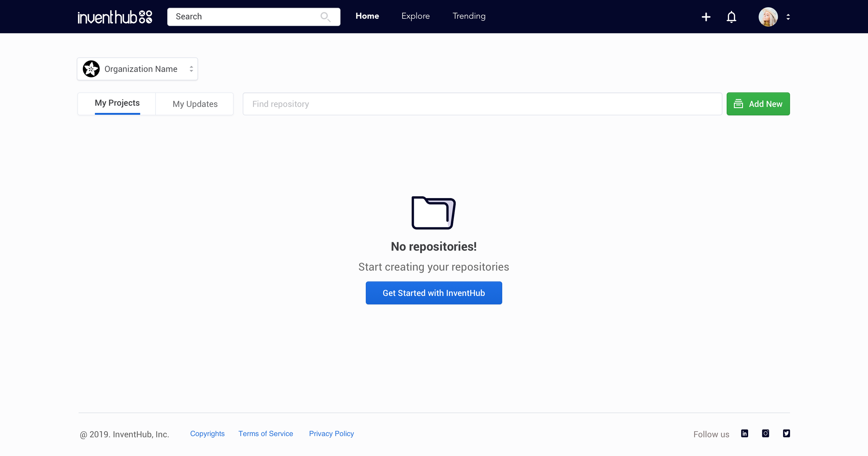This screenshot has height=456, width=868.
Task: Click the empty folder illustration
Action: [434, 213]
